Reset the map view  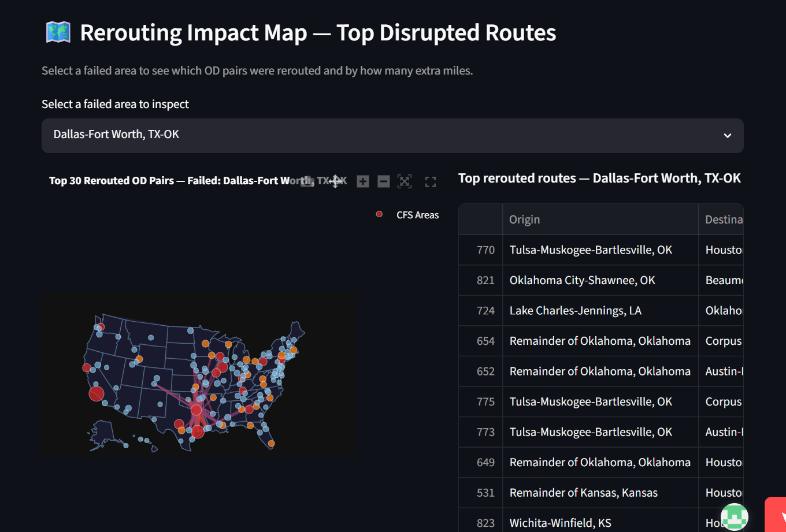point(405,181)
